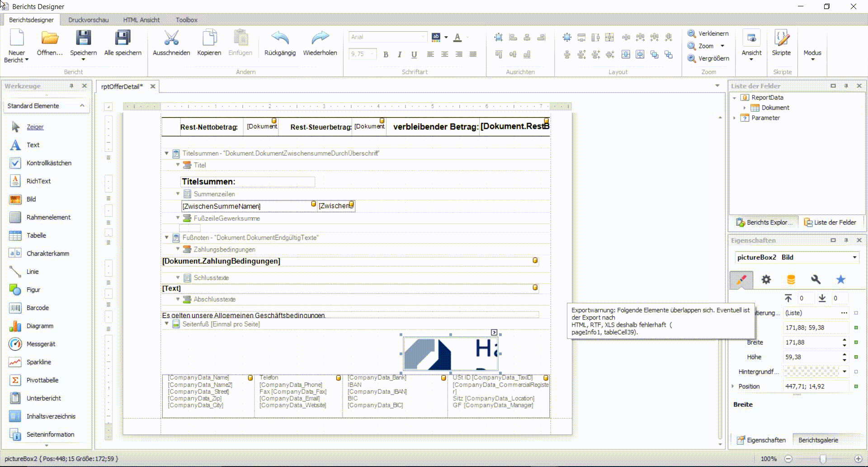This screenshot has height=467, width=868.
Task: Click the Speichern disk icon
Action: click(x=83, y=38)
